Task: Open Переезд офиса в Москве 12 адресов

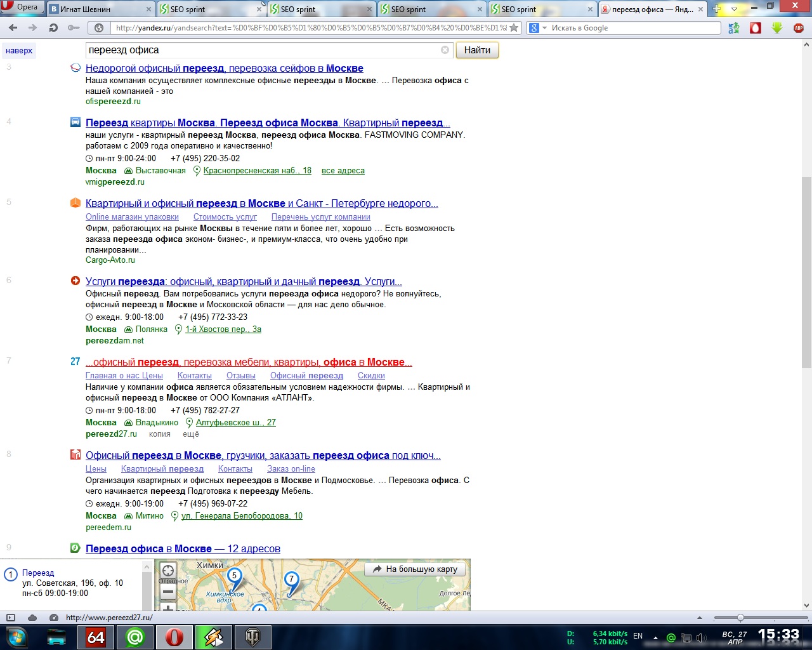Action: [183, 549]
